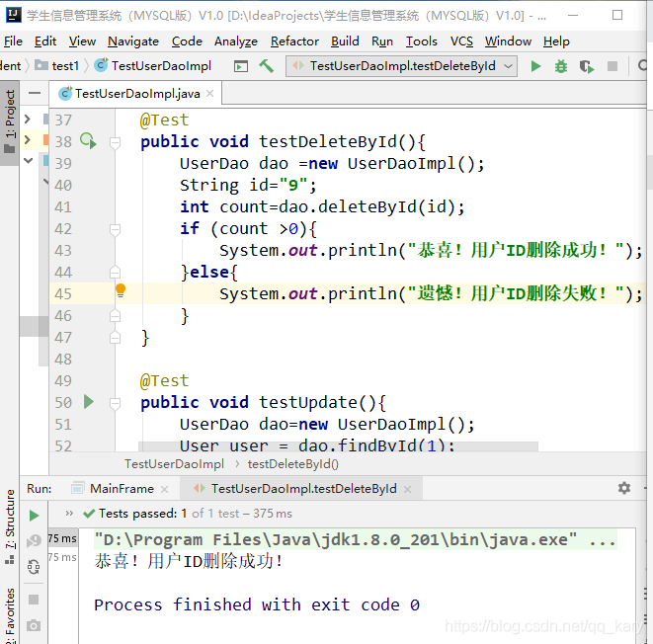
Task: Select the TestUserDaoImpl.java editor tab
Action: pos(135,94)
